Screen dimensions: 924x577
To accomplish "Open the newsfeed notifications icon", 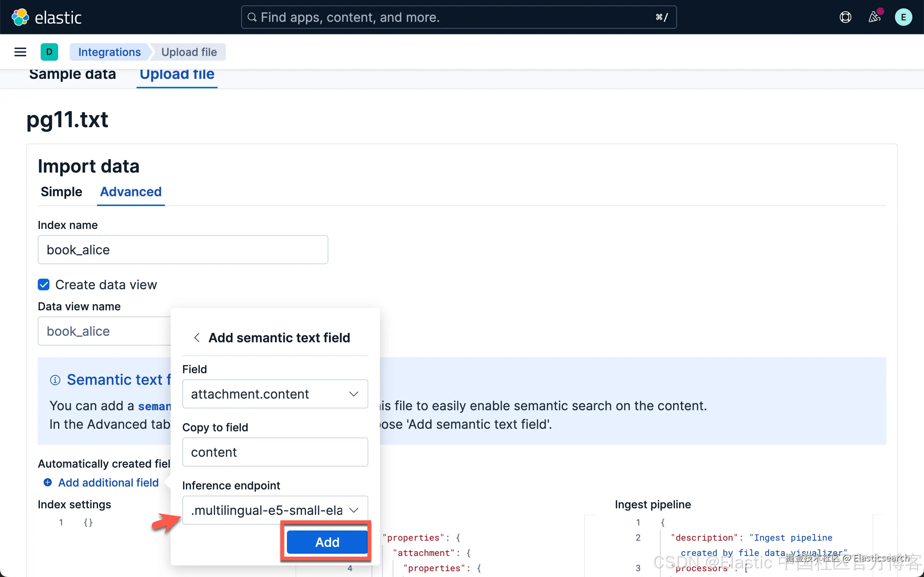I will (x=874, y=17).
